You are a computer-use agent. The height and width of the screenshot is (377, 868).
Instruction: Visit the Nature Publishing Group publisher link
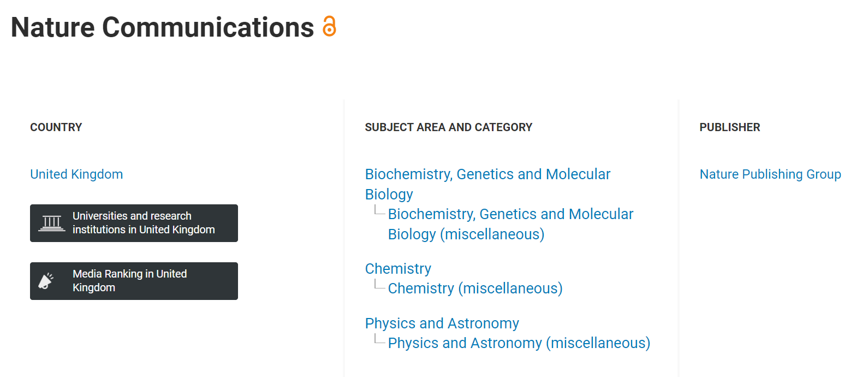click(x=770, y=174)
